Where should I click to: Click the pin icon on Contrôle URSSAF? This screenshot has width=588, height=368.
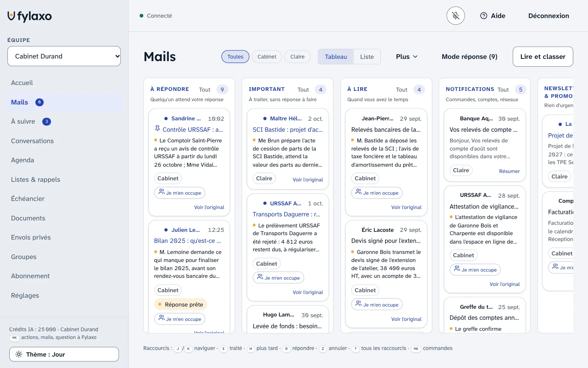157,128
